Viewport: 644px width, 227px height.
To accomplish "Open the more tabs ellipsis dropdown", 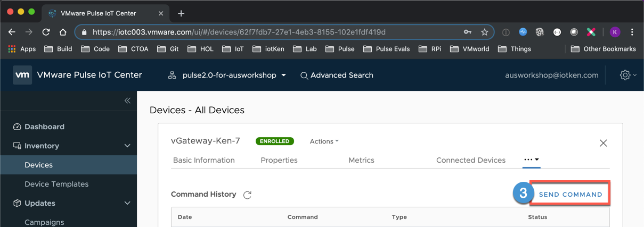I will 532,159.
